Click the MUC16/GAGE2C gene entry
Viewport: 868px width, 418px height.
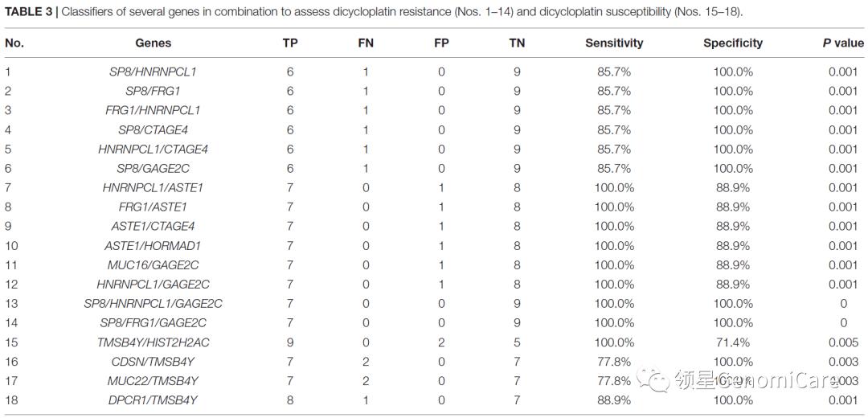[153, 264]
